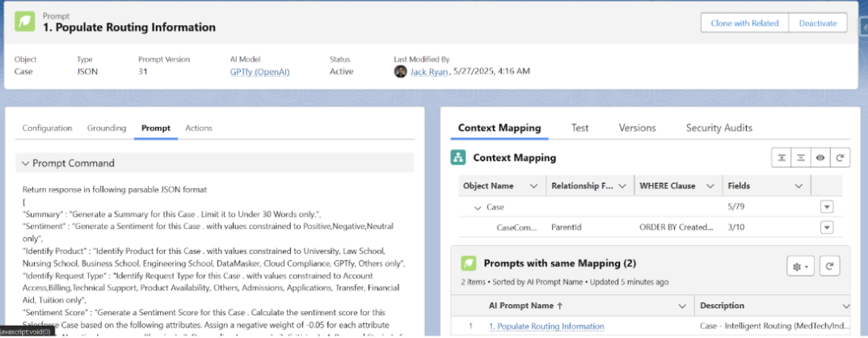The image size is (868, 338).
Task: Open Relationship F... column menu chevron
Action: [x=622, y=186]
